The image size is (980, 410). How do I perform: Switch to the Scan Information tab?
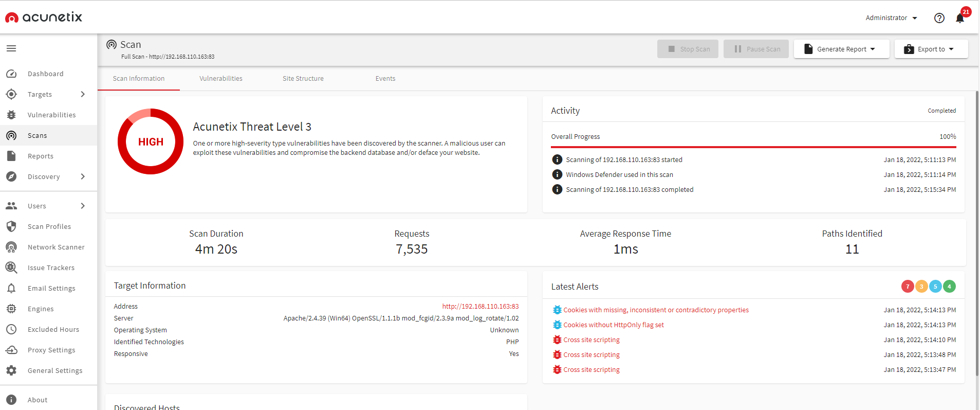pyautogui.click(x=139, y=79)
